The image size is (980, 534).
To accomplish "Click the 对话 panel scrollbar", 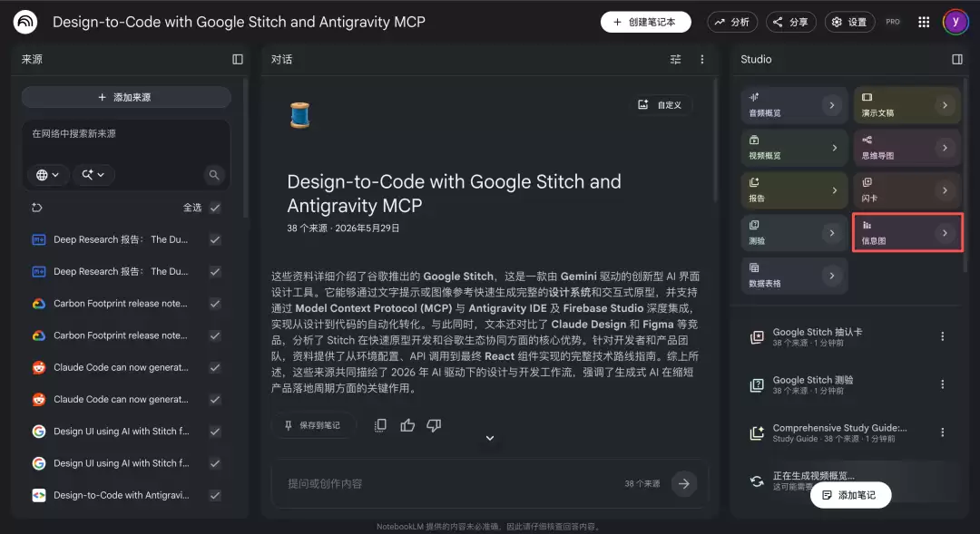I will [x=716, y=141].
